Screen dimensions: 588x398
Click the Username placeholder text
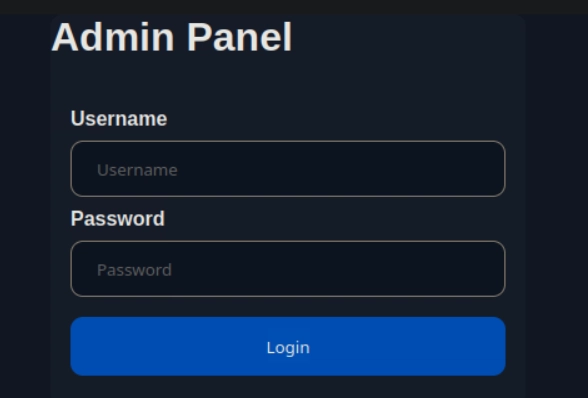coord(137,170)
